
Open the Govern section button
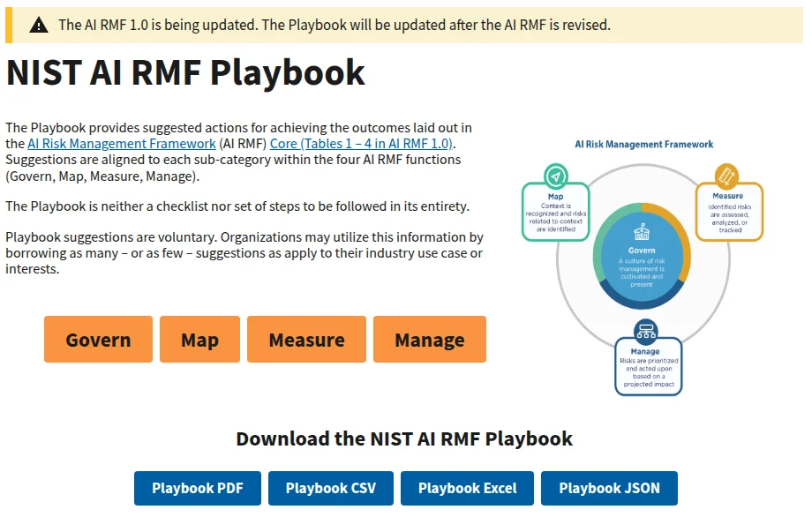click(98, 340)
